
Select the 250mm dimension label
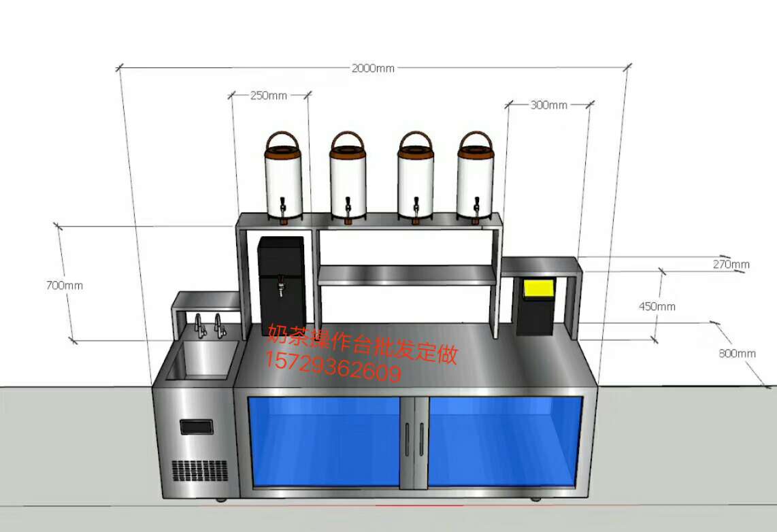pyautogui.click(x=269, y=96)
